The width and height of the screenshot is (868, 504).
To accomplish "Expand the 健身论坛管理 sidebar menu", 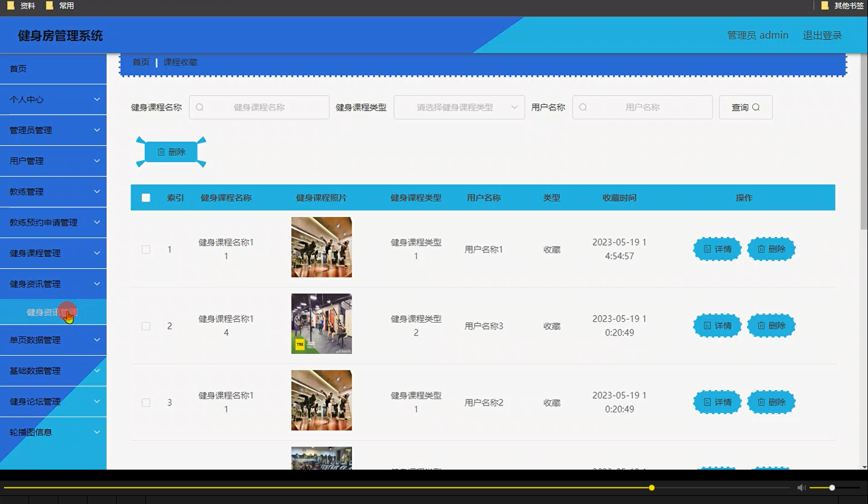I will pos(53,401).
